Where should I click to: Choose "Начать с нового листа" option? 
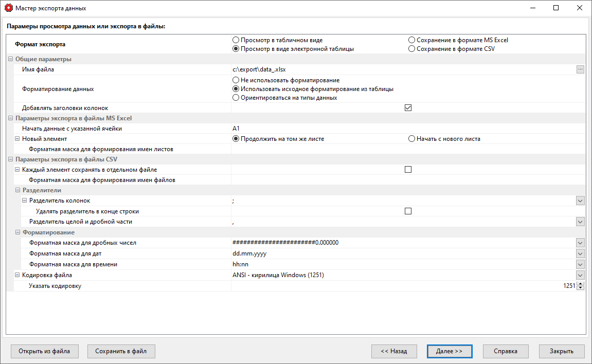pyautogui.click(x=411, y=138)
